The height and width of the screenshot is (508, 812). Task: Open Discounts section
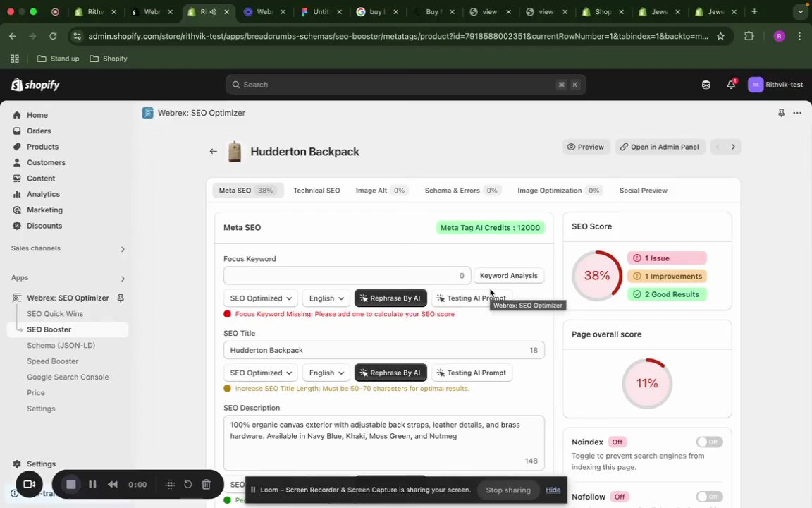[x=44, y=226]
